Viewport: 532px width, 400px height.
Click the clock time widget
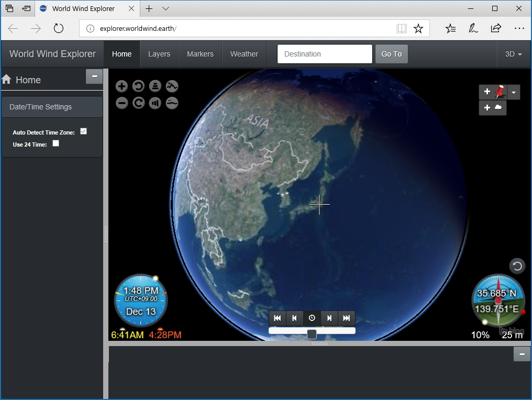141,301
